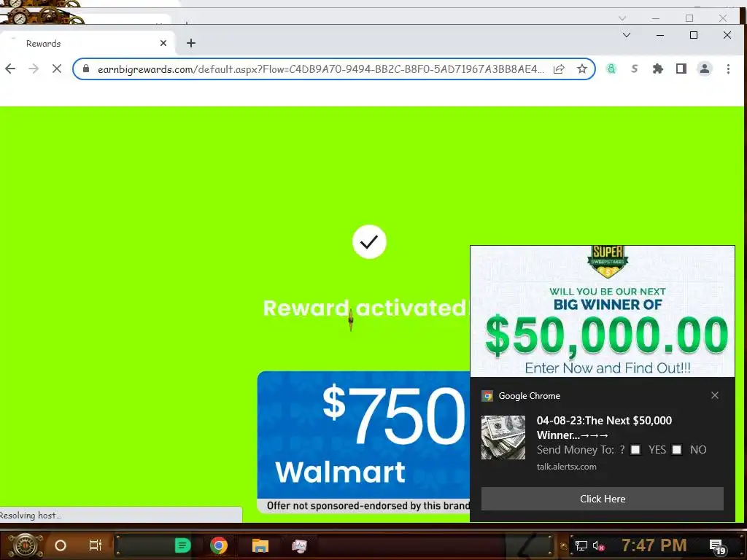Click the Google Chrome notification header icon

[487, 396]
